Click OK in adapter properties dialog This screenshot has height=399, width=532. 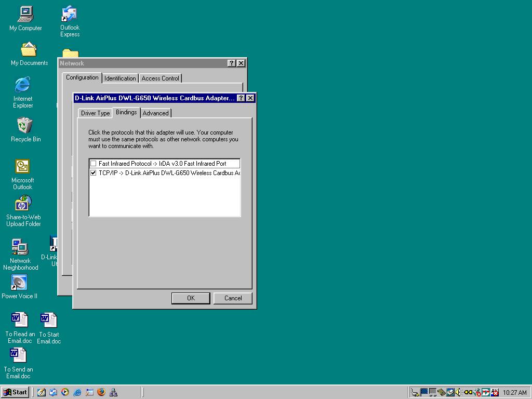191,298
